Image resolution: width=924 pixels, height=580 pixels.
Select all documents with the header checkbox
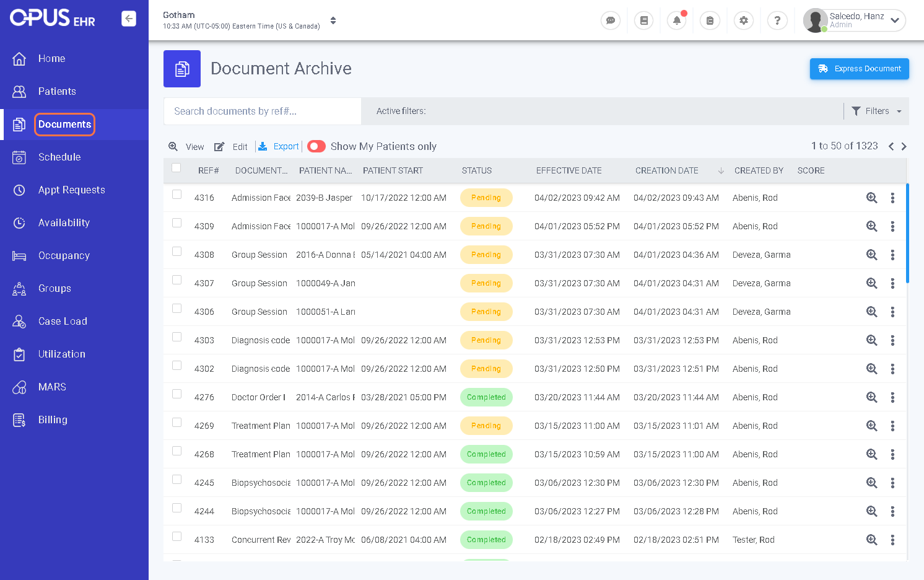tap(177, 167)
